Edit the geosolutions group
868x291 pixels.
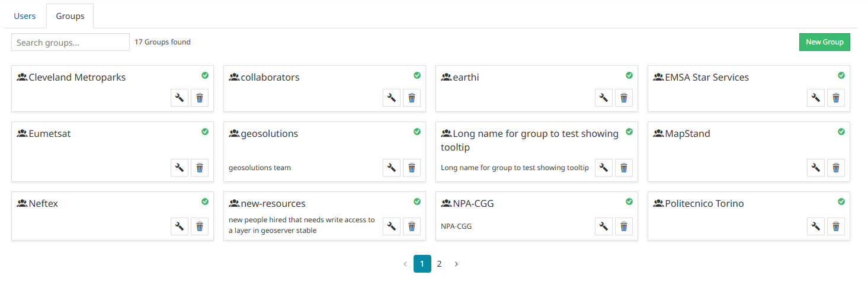coord(392,168)
